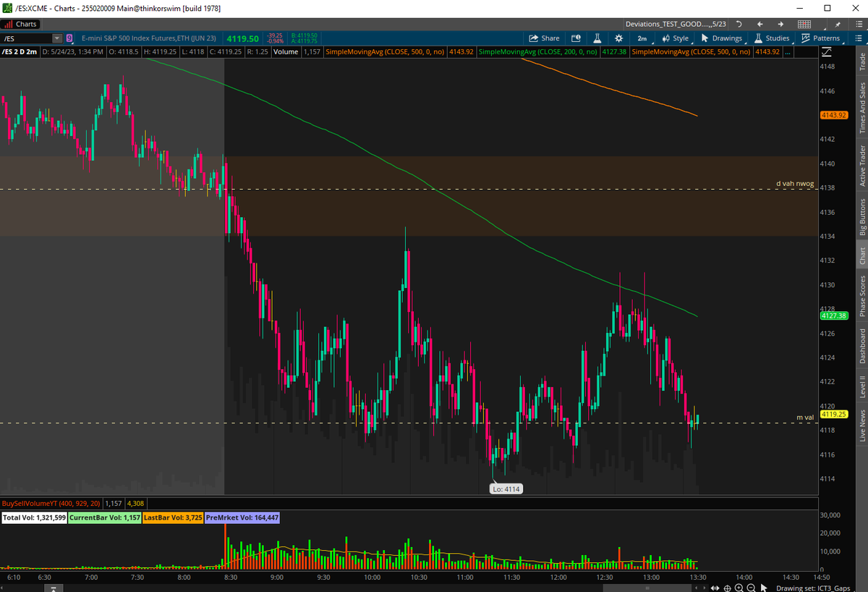Select the Charts tab

tap(21, 25)
